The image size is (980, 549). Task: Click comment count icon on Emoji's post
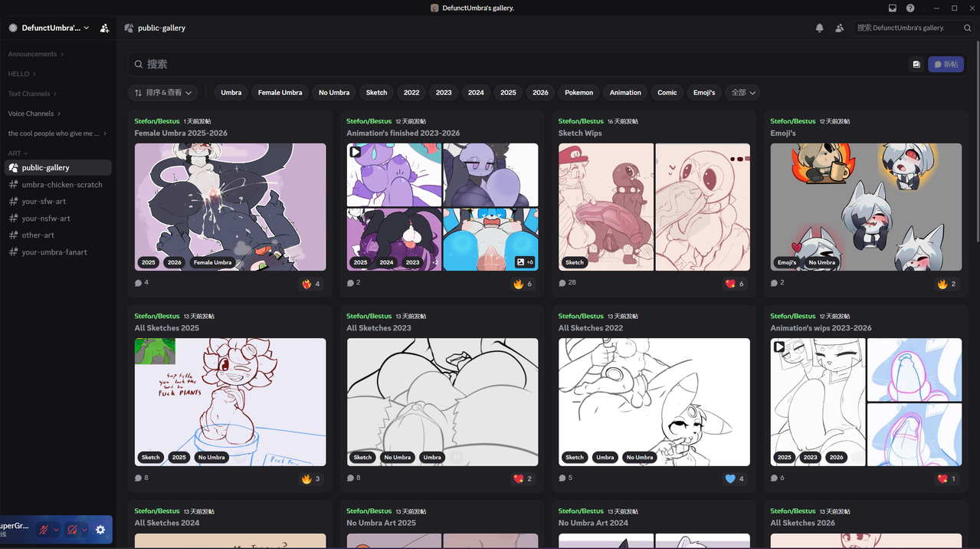[x=774, y=283]
